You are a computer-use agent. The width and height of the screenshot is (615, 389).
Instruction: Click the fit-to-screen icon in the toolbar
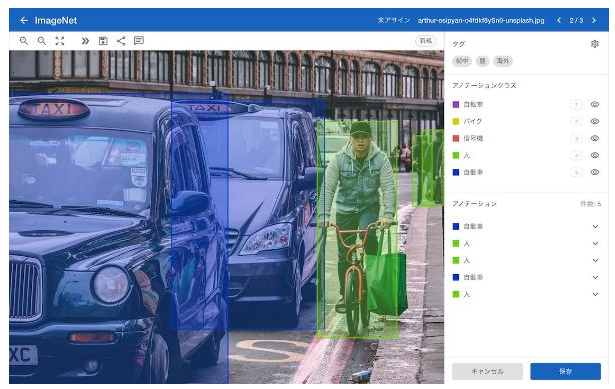tap(60, 41)
